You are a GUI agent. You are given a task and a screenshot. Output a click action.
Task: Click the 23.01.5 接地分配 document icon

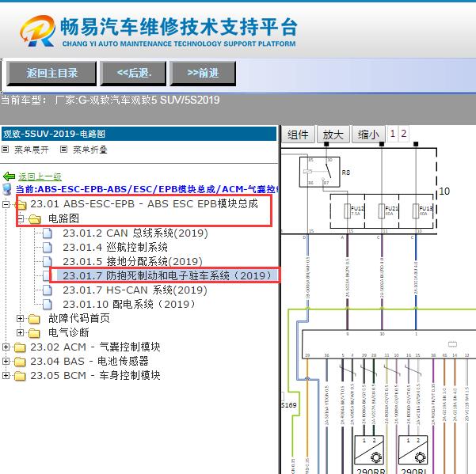(47, 261)
